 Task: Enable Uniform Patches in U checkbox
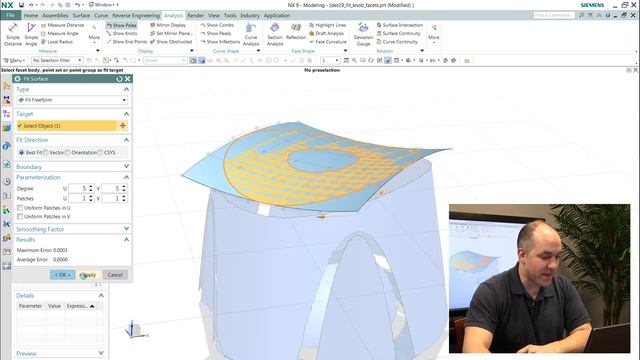click(20, 208)
